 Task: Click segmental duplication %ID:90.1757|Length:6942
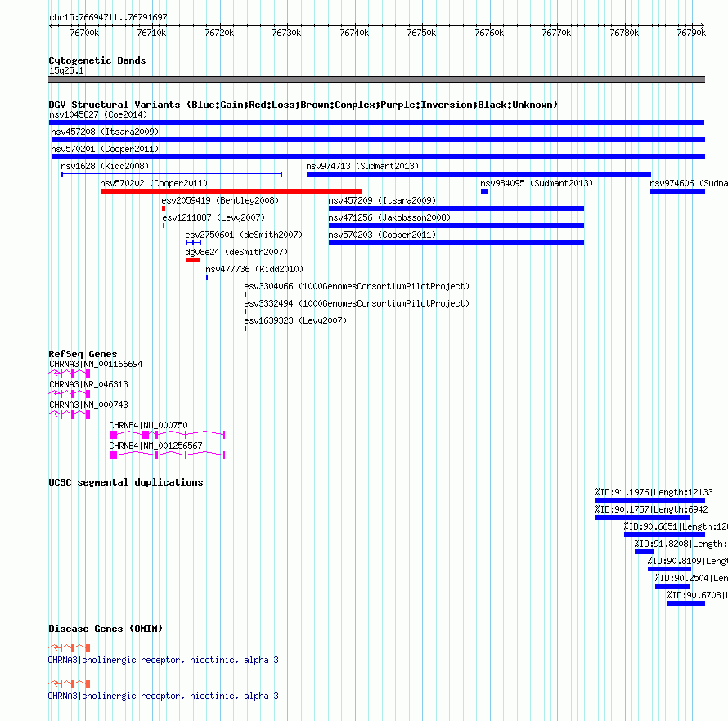tap(643, 517)
